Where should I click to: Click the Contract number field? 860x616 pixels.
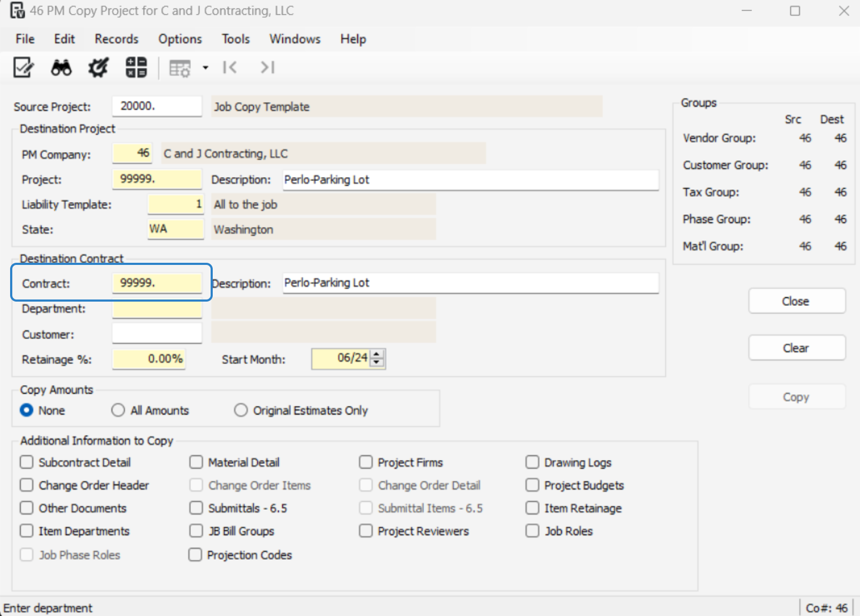click(x=157, y=283)
